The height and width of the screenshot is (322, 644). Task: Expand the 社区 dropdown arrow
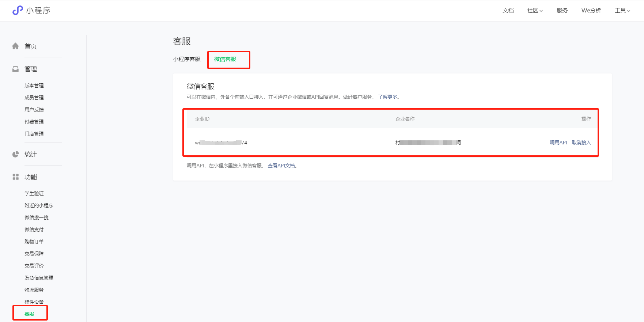click(x=541, y=11)
